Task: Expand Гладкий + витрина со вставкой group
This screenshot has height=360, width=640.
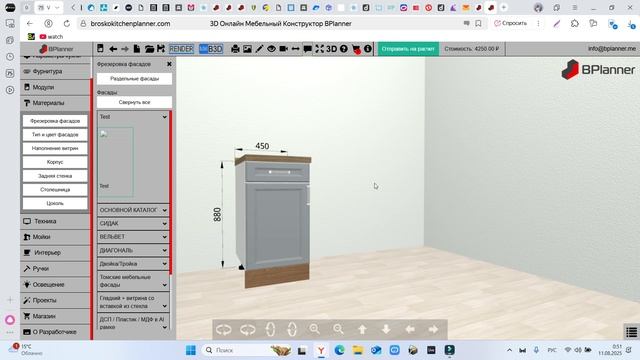Action: (x=133, y=302)
